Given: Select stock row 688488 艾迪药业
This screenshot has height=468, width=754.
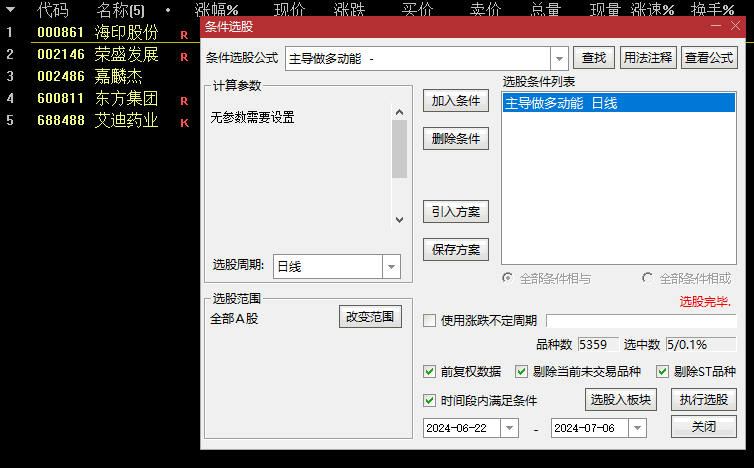Looking at the screenshot, I should (100, 120).
